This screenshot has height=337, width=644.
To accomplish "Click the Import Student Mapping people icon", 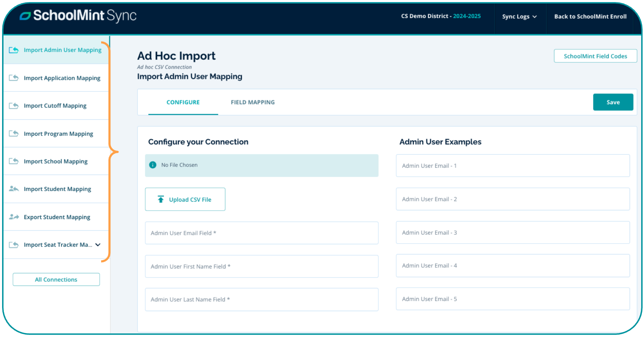I will (14, 189).
